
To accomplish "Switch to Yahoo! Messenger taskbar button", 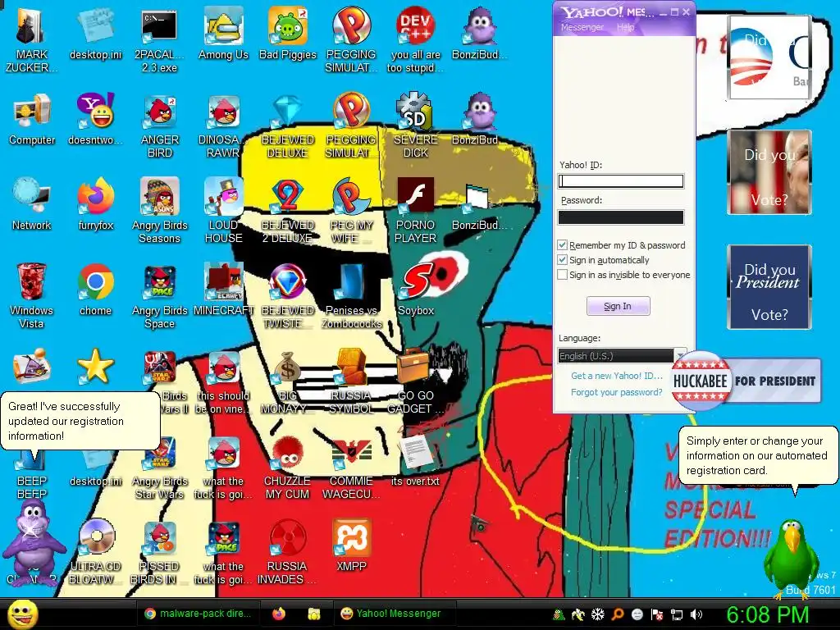I will 395,614.
